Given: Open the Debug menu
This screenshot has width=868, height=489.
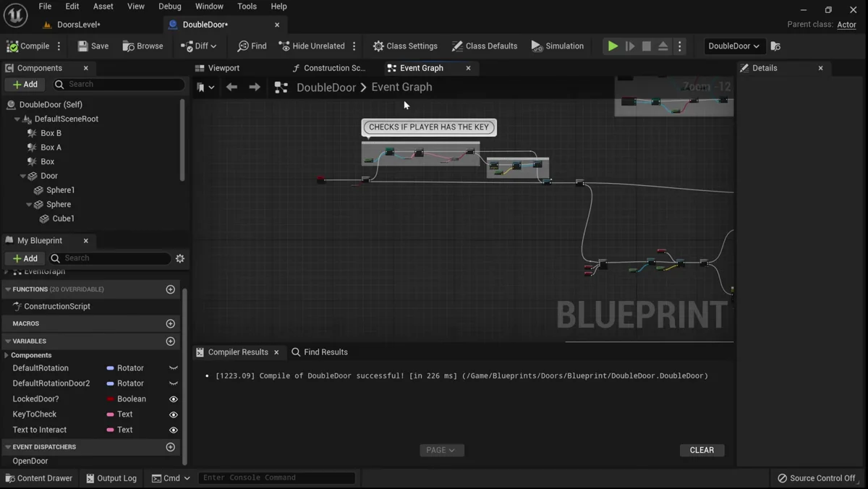Looking at the screenshot, I should 170,7.
